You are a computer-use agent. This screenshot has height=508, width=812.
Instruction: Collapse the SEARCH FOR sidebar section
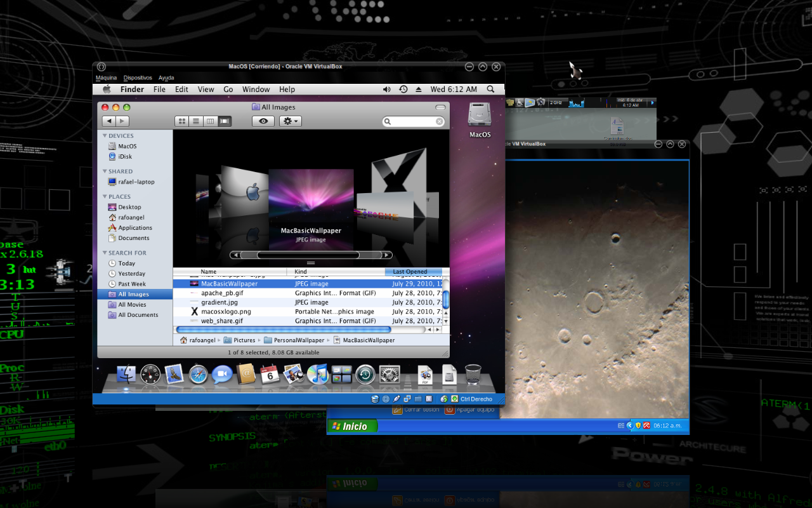pyautogui.click(x=105, y=253)
